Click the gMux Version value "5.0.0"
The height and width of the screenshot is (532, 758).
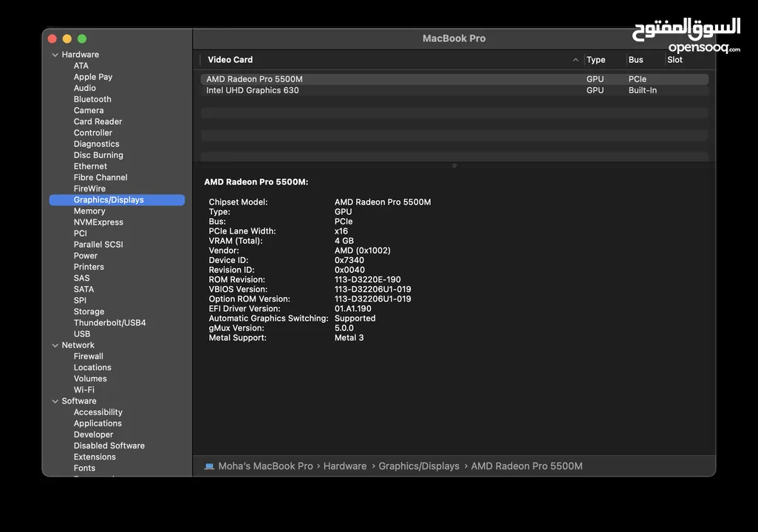pyautogui.click(x=344, y=328)
